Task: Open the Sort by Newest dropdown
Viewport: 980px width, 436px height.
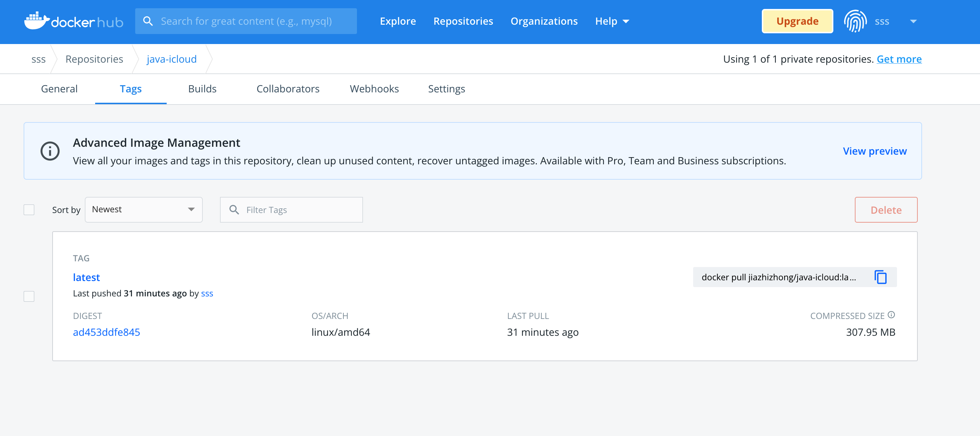Action: pos(143,210)
